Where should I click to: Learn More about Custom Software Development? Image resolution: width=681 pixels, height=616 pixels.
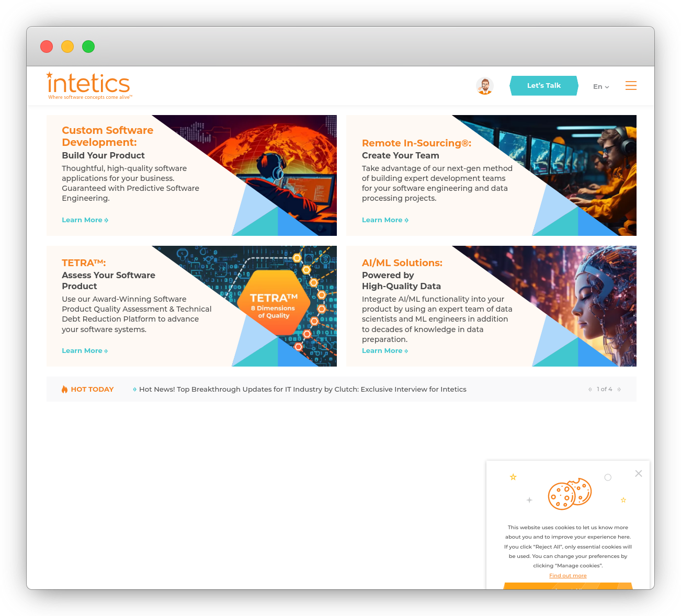tap(85, 220)
